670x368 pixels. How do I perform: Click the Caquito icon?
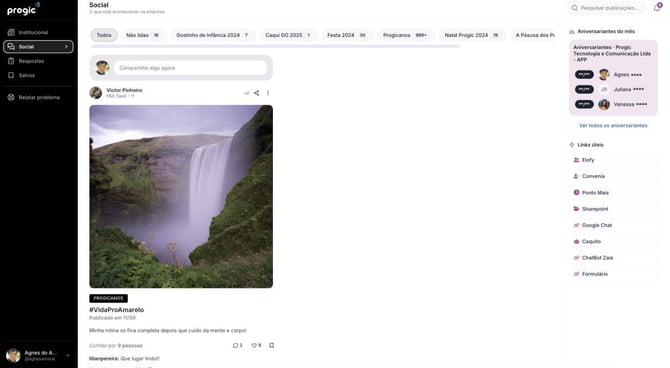tap(576, 241)
